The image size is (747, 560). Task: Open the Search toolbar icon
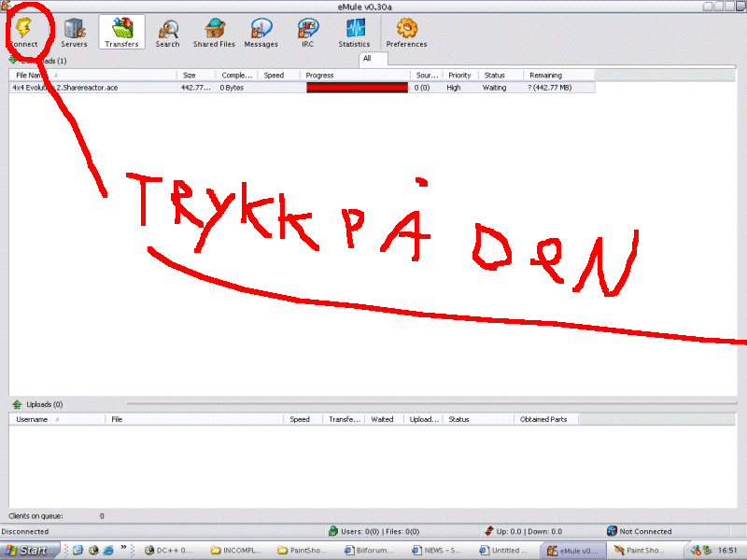pyautogui.click(x=167, y=33)
